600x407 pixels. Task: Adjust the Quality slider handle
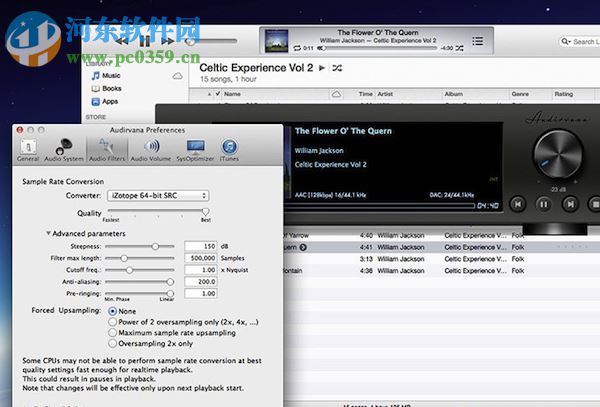[205, 212]
